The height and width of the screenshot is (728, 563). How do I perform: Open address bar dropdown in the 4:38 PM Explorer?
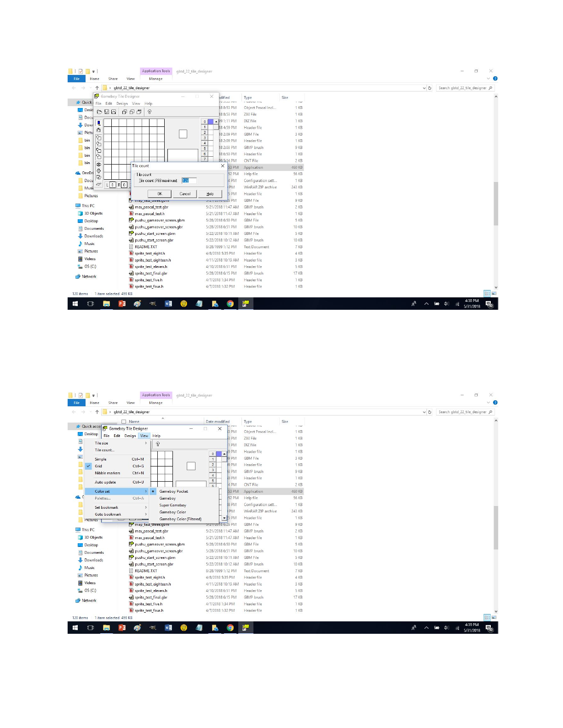point(424,88)
